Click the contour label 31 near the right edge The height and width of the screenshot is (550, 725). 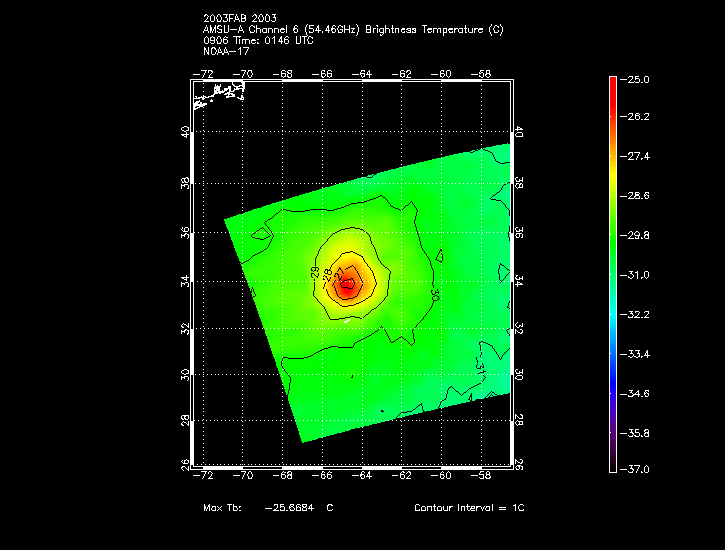[x=482, y=367]
